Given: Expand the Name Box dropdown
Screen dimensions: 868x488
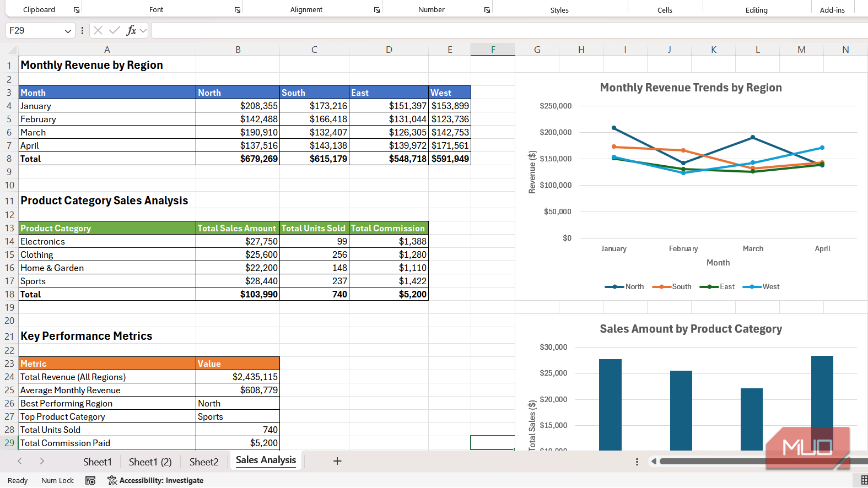Looking at the screenshot, I should tap(68, 31).
